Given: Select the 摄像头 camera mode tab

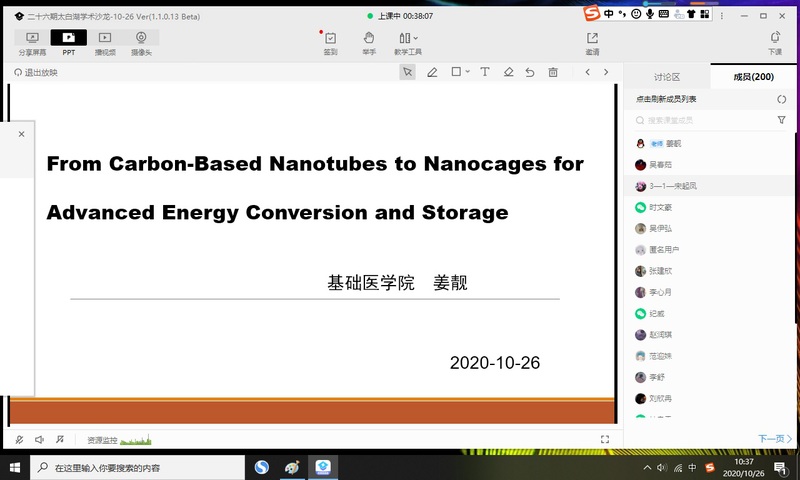Looking at the screenshot, I should 141,42.
